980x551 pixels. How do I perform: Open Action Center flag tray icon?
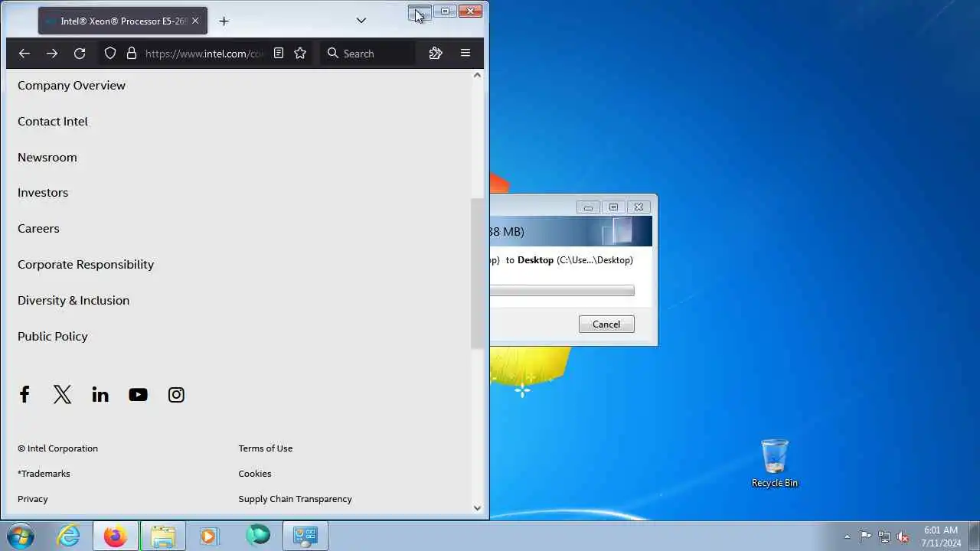865,536
